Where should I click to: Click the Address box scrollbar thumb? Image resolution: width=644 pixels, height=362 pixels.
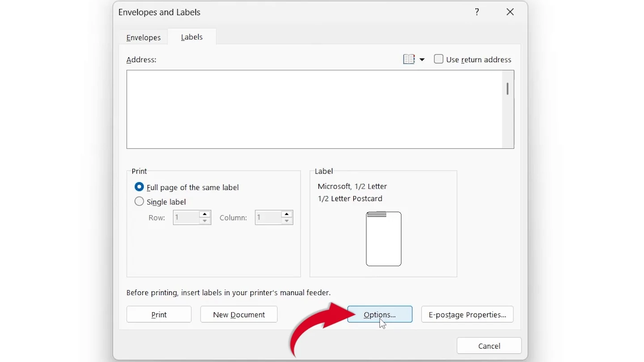click(508, 88)
